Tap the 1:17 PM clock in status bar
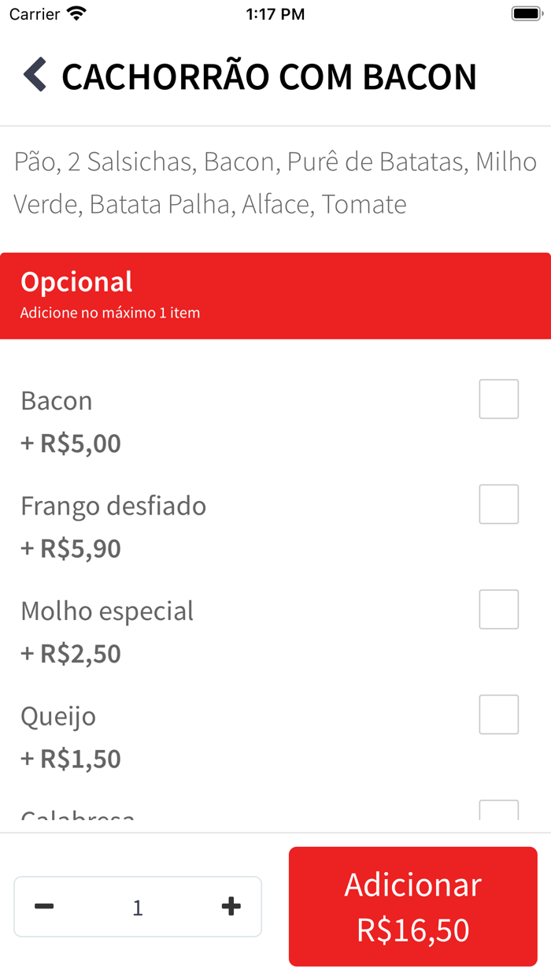The height and width of the screenshot is (980, 551). [275, 13]
